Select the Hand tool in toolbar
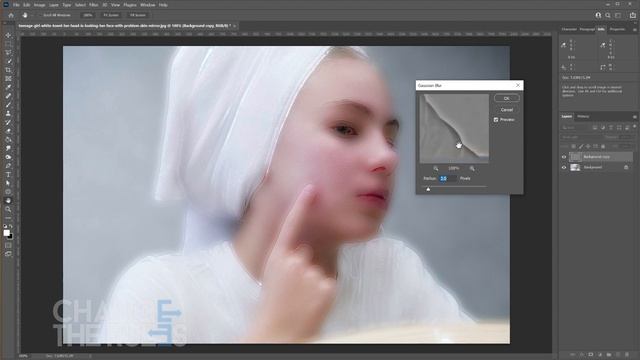This screenshot has width=640, height=360. click(8, 200)
